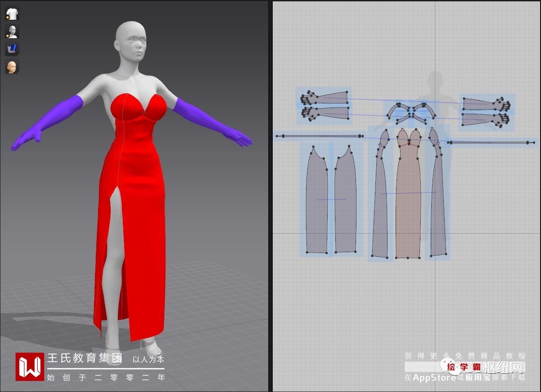Select the leftmost back skirt panel pattern

[x=317, y=200]
